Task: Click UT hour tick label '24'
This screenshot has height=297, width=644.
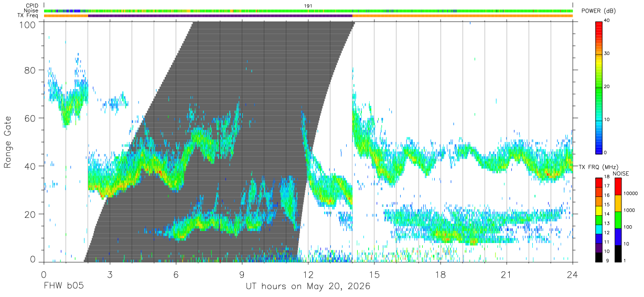Action: tap(572, 274)
